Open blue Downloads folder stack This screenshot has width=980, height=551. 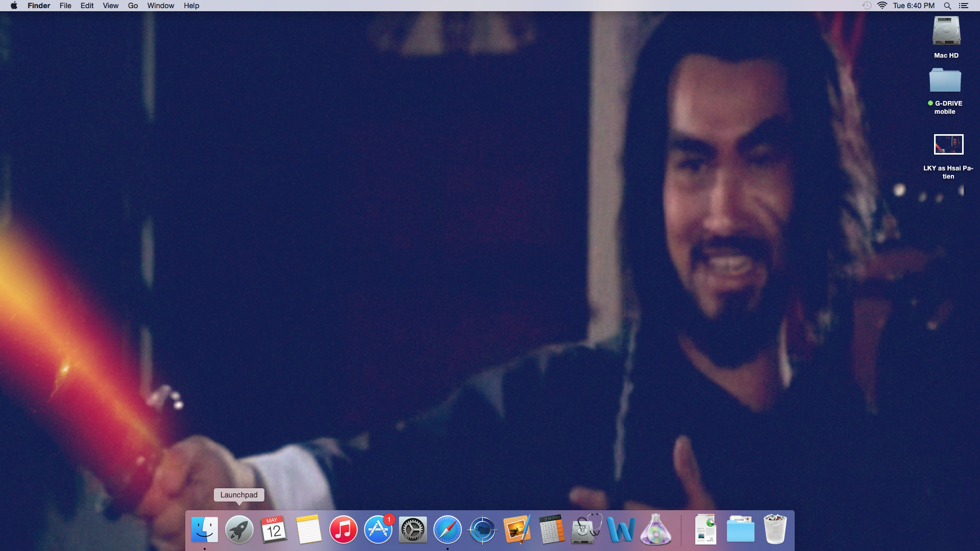pyautogui.click(x=741, y=530)
